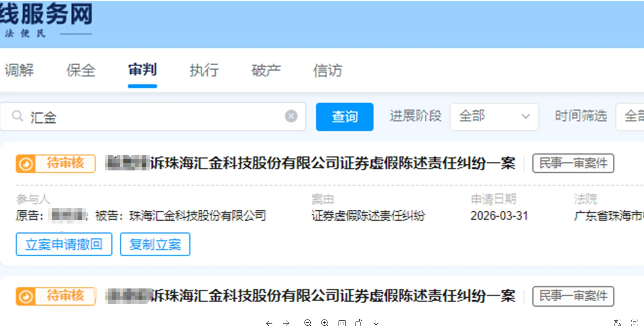Screen dimensions: 644x326
Task: Download using the down-arrow icon
Action: [376, 323]
